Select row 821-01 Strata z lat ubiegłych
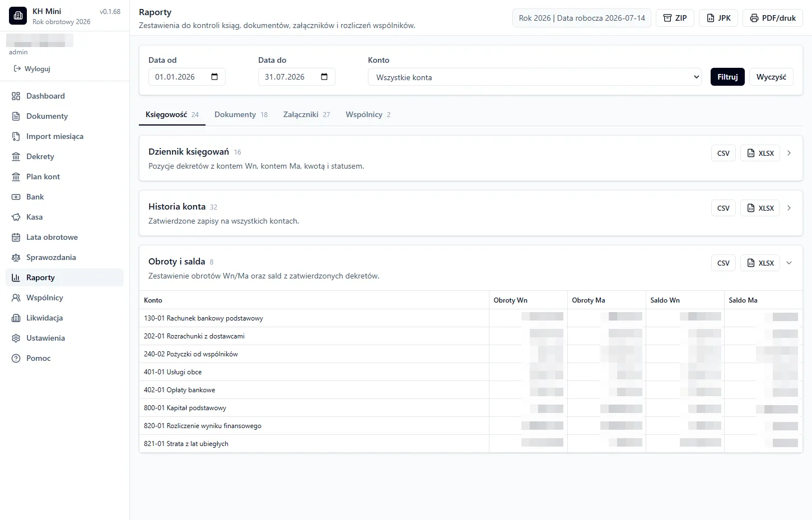This screenshot has width=812, height=520. pyautogui.click(x=471, y=444)
